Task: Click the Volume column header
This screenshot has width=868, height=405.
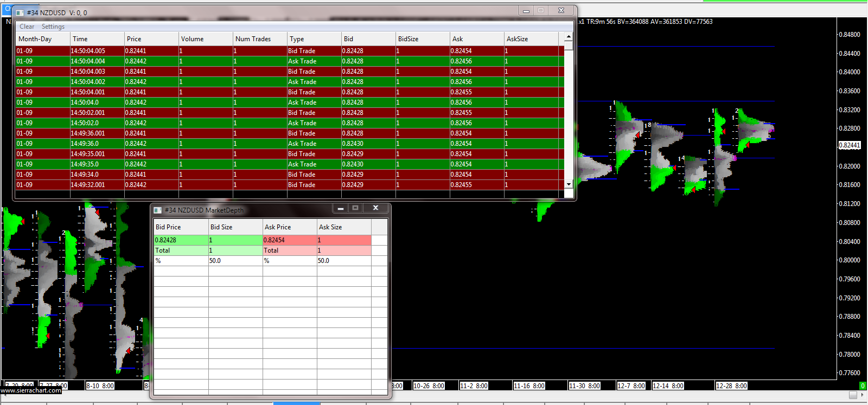Action: pyautogui.click(x=206, y=39)
